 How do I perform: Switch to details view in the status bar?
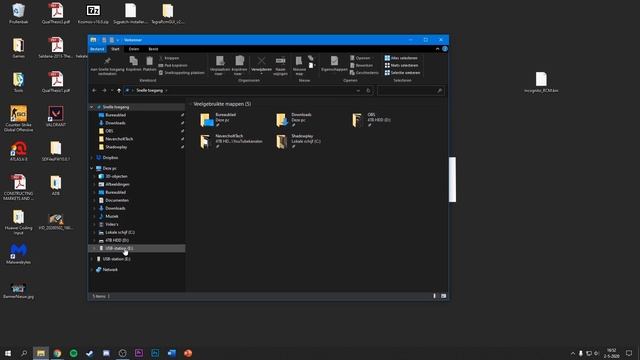434,296
